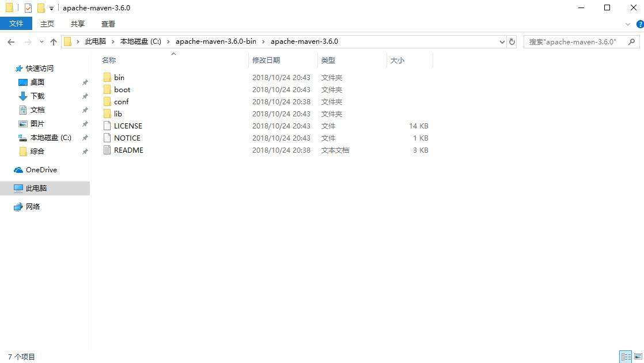Expand the chevron after apache-maven-3.6.0-bin breadcrumb
Viewport: 644px width, 363px height.
[x=263, y=41]
